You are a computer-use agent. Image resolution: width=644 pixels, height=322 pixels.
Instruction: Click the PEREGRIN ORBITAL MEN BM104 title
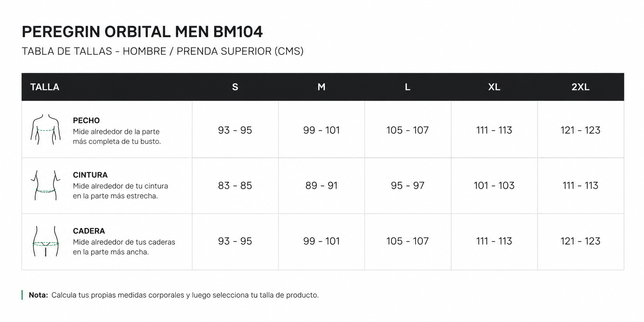142,32
